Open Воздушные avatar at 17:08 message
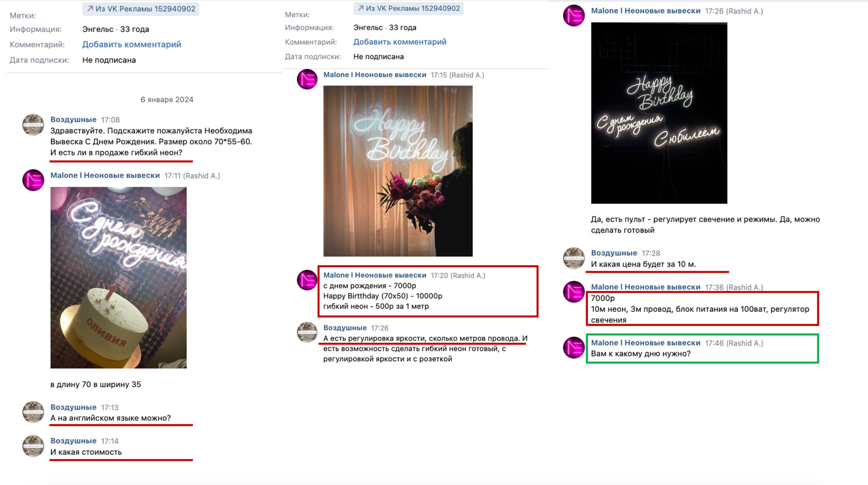This screenshot has height=485, width=868. coord(33,124)
